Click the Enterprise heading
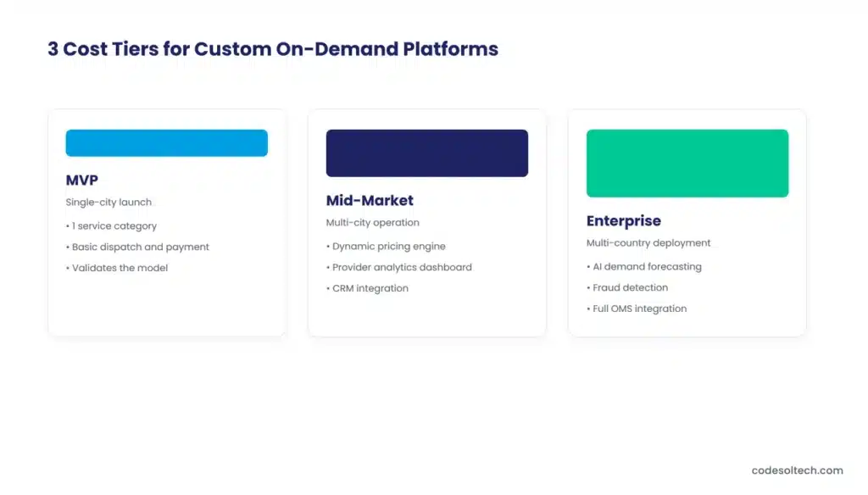The width and height of the screenshot is (868, 495). (x=624, y=221)
